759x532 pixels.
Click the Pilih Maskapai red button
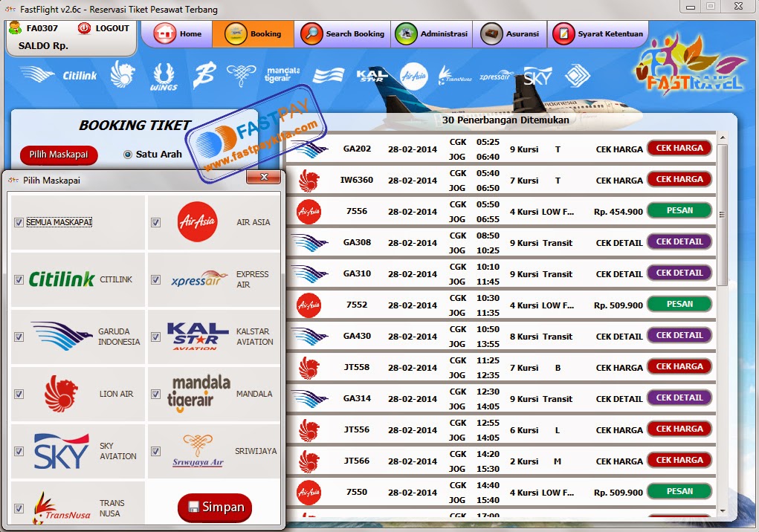click(59, 155)
